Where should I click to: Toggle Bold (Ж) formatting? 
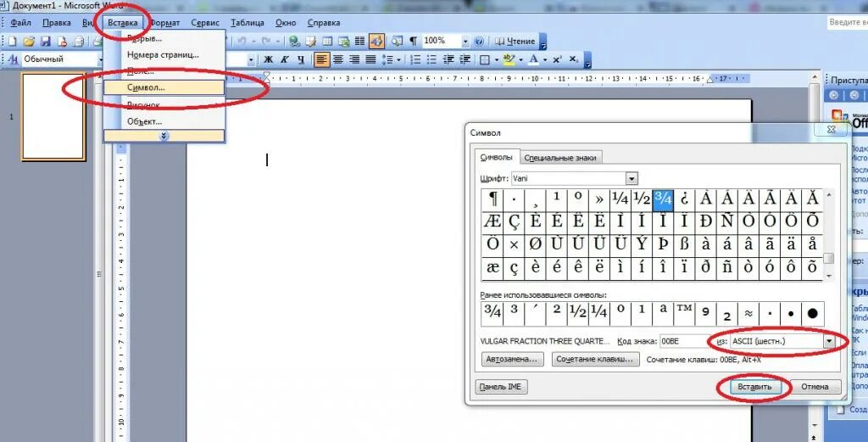tap(269, 59)
